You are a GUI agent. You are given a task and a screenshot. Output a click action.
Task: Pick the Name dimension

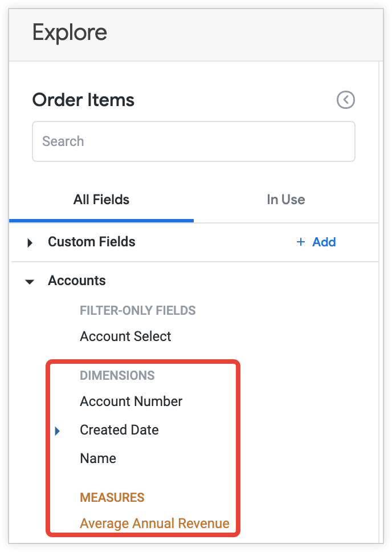pyautogui.click(x=98, y=458)
